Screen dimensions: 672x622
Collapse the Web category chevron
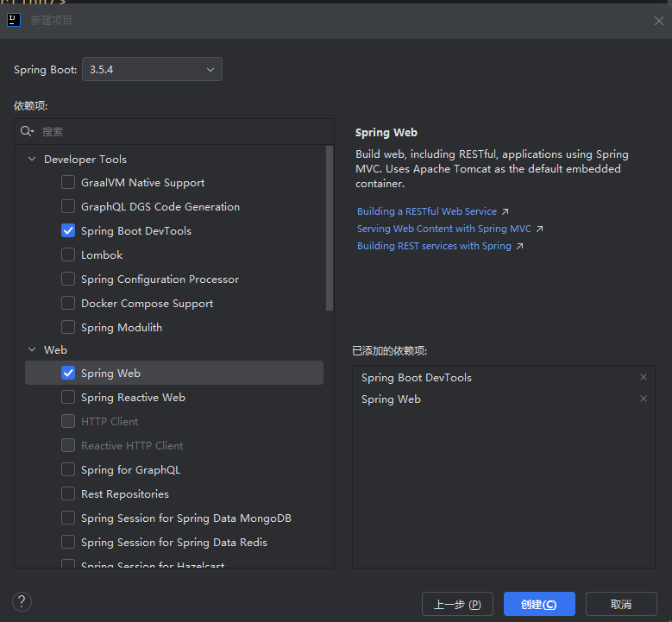(x=32, y=349)
